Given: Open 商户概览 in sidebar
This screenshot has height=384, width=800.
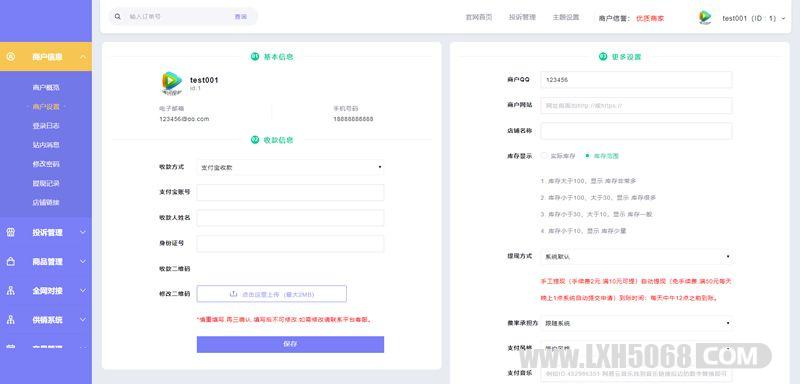Looking at the screenshot, I should pyautogui.click(x=46, y=88).
